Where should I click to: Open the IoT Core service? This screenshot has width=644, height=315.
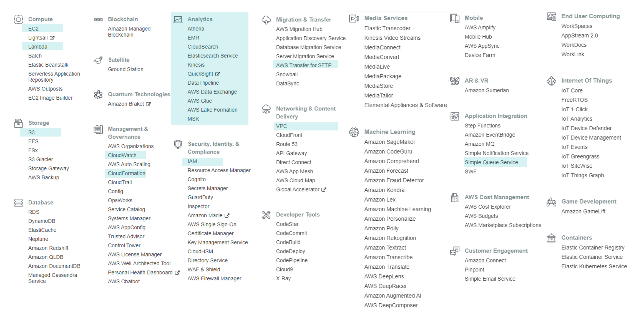pos(572,90)
